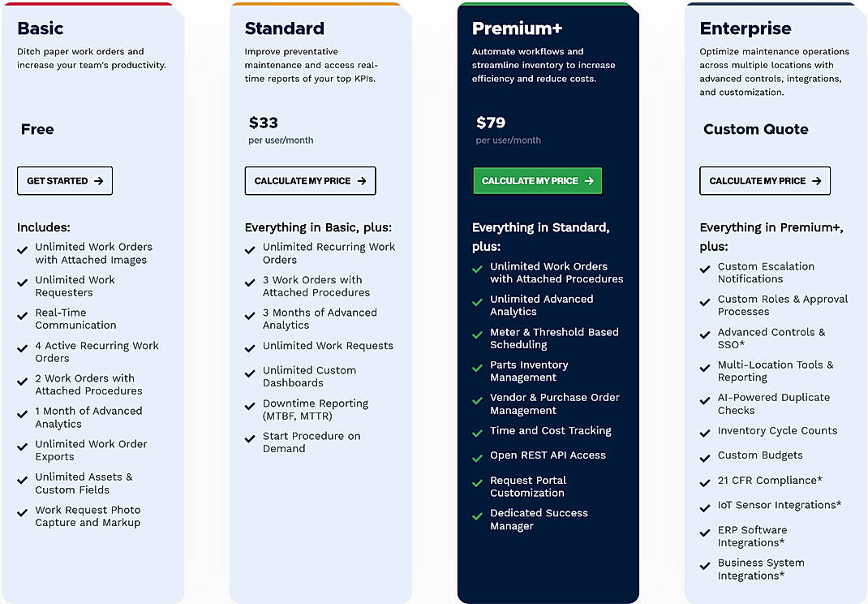This screenshot has height=604, width=868.
Task: Click the Get Started button on Basic plan
Action: point(64,181)
